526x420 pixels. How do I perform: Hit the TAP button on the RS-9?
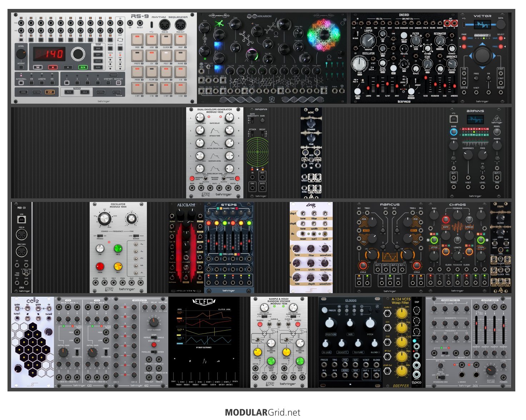click(38, 67)
